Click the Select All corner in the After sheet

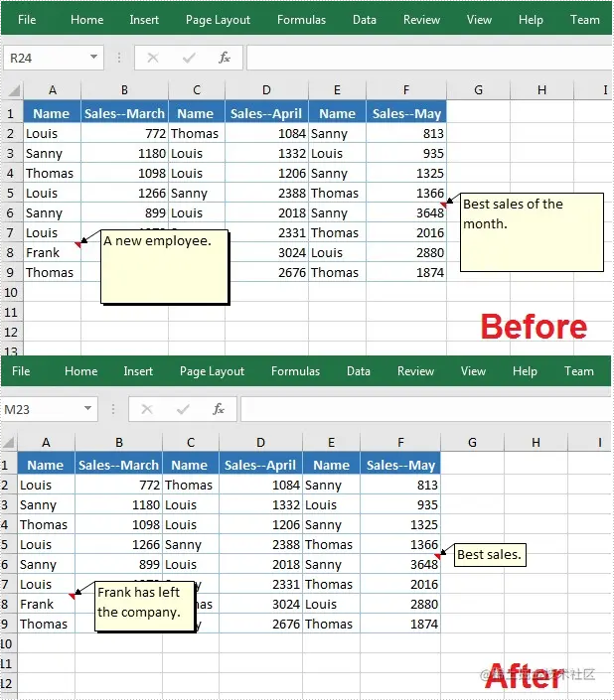9,442
